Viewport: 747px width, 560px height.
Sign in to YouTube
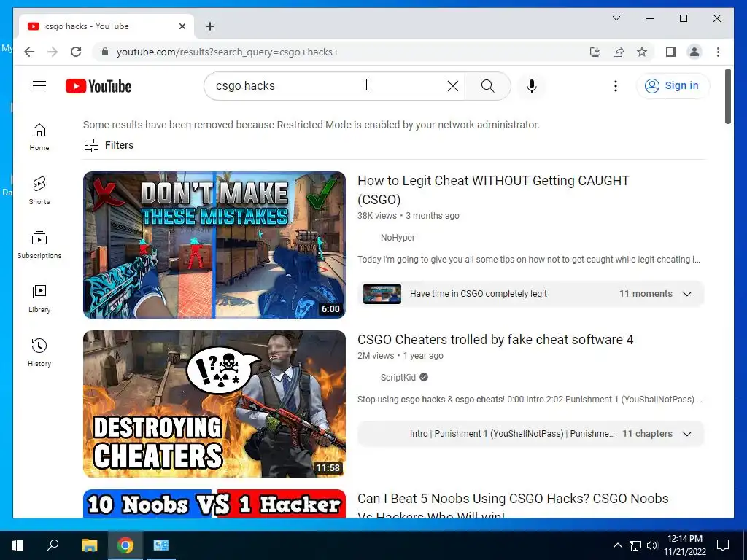(x=673, y=86)
